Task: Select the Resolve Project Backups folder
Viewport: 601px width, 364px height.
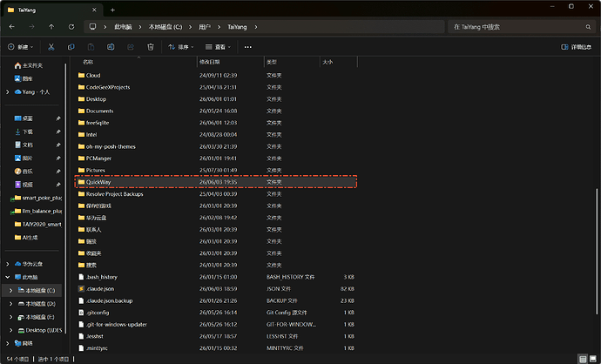Action: [x=216, y=194]
